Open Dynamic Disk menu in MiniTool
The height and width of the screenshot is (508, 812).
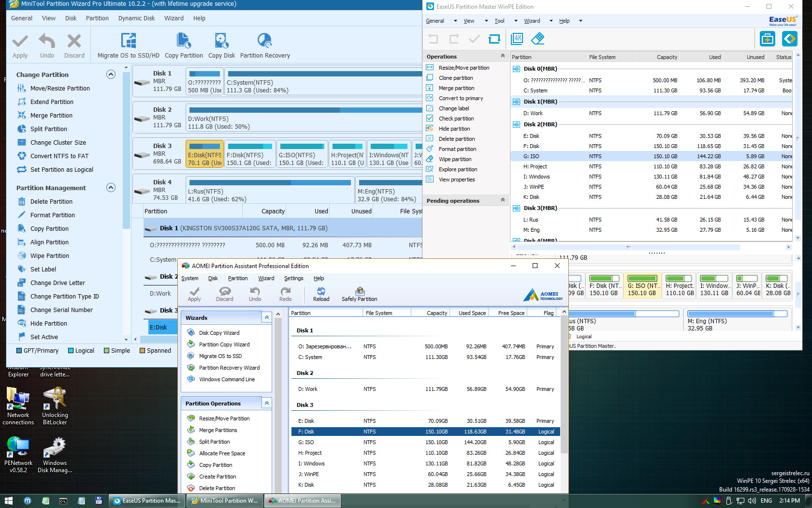[136, 18]
